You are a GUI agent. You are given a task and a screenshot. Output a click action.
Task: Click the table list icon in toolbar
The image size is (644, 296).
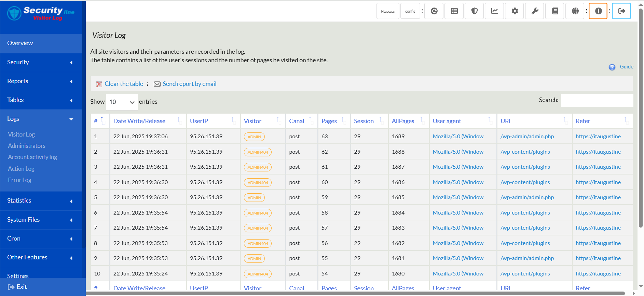pos(454,11)
